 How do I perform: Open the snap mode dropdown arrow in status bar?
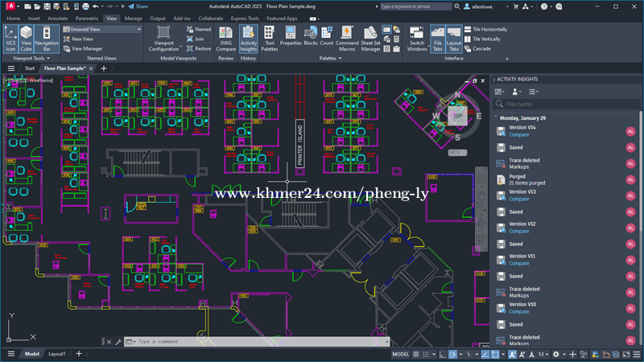[x=434, y=354]
